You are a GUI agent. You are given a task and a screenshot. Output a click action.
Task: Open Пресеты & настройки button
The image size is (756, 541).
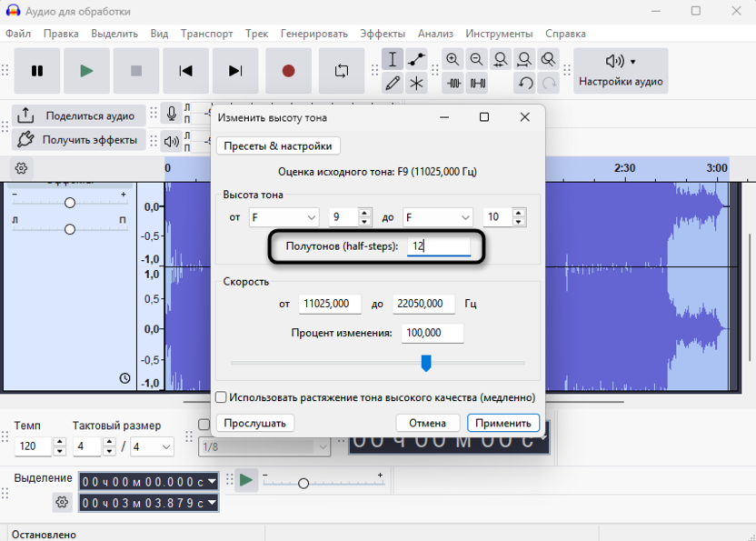click(279, 146)
